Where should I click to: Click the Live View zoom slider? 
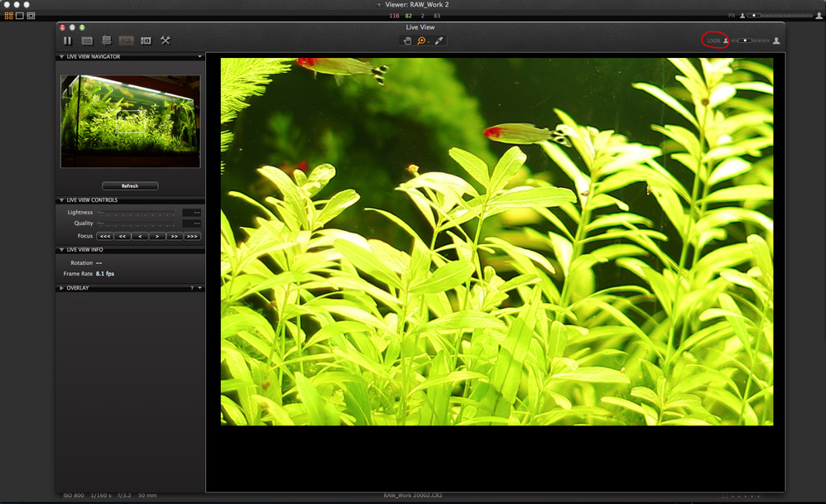click(750, 41)
